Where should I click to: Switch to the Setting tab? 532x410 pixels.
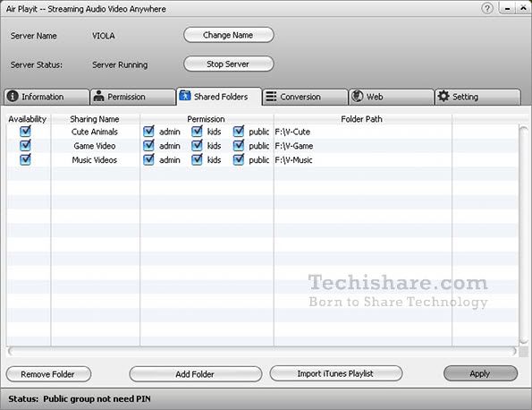[477, 98]
